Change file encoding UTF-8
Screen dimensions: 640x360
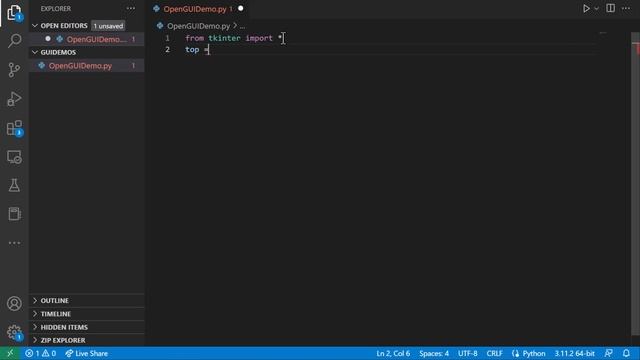tap(468, 353)
